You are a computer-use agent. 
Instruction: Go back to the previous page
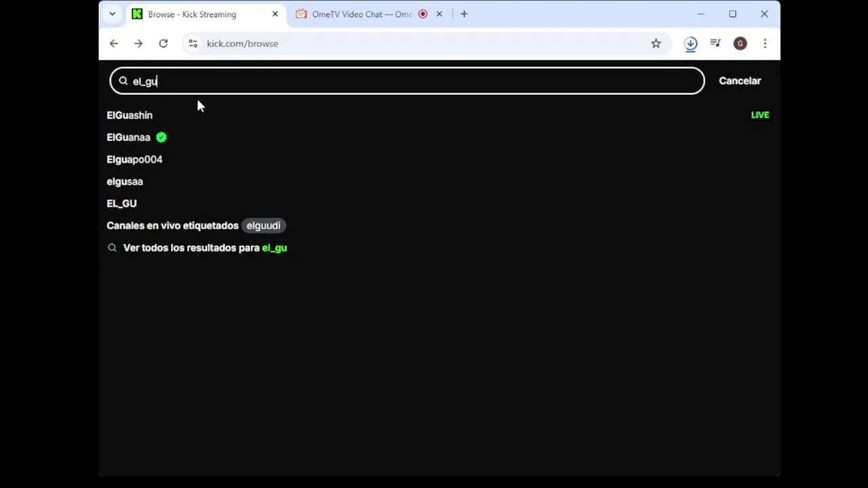(x=114, y=43)
